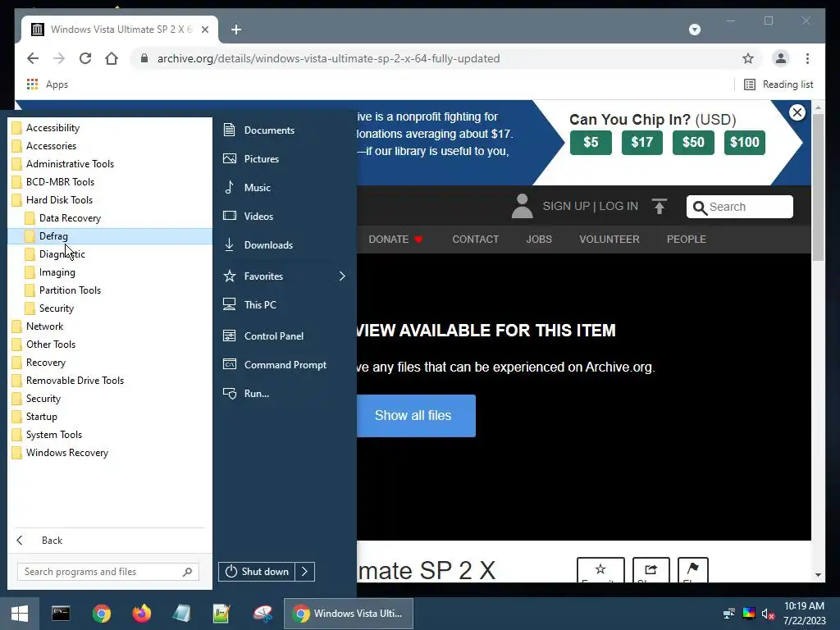Screen dimensions: 840x630
Task: Open the Downloads entry
Action: click(x=268, y=244)
